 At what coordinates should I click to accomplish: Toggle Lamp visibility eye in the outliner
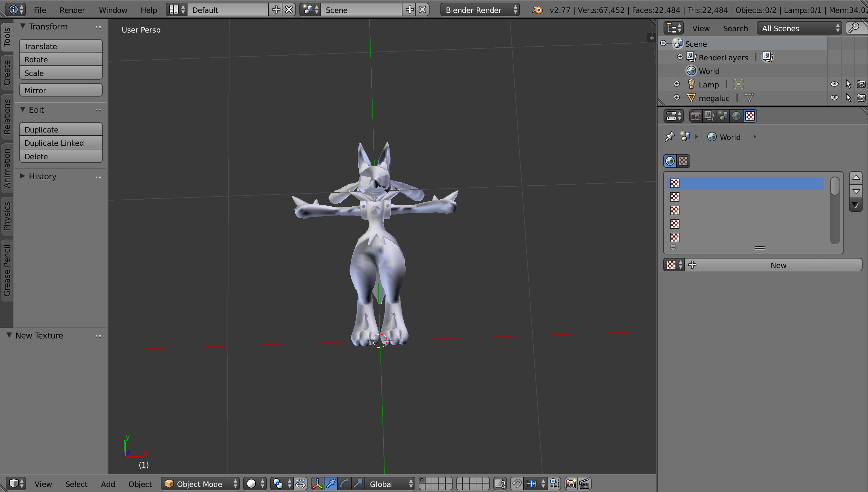[834, 84]
